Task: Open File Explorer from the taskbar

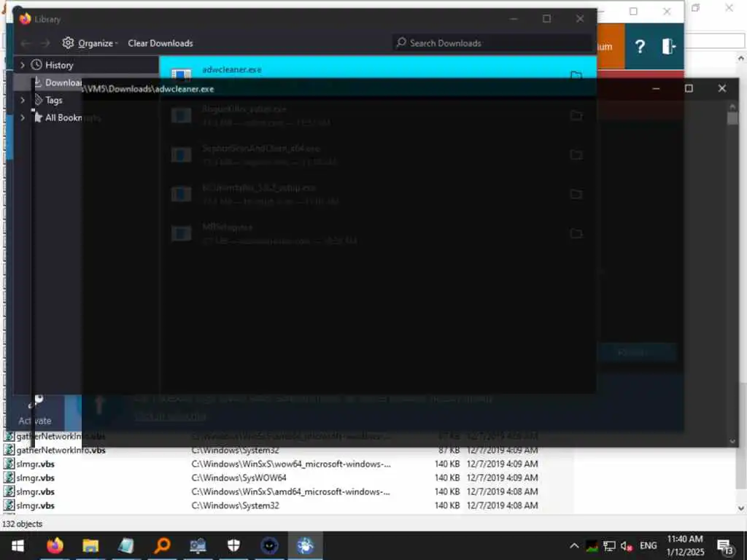Action: (90, 545)
